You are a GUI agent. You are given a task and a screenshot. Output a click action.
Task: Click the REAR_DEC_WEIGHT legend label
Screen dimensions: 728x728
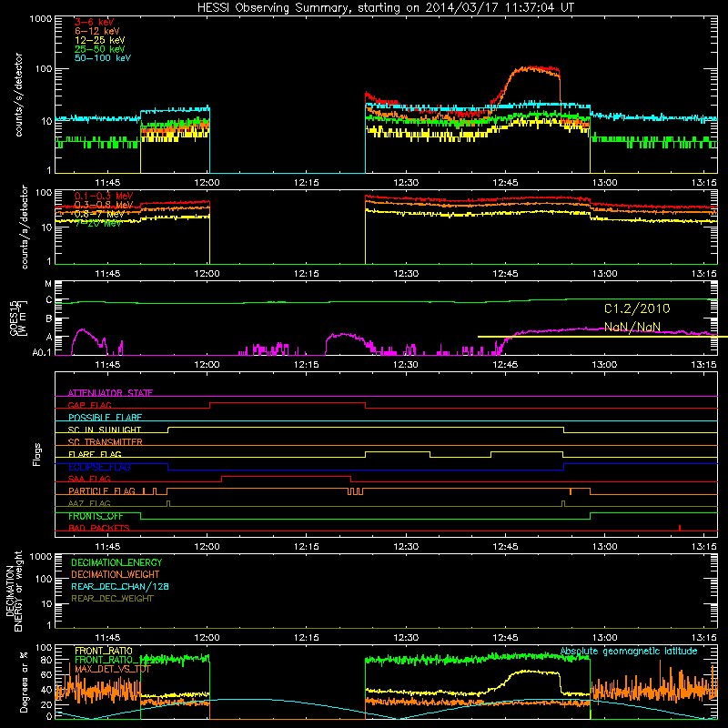point(112,599)
